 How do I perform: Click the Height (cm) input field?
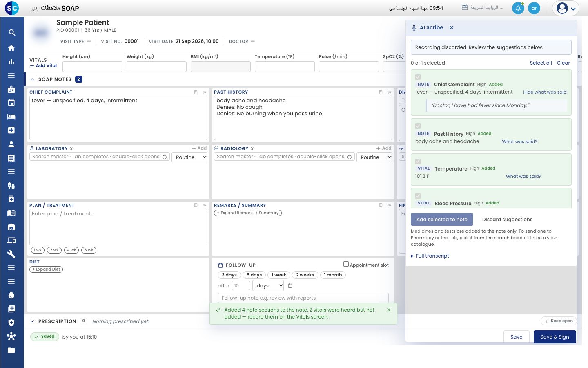tap(92, 67)
